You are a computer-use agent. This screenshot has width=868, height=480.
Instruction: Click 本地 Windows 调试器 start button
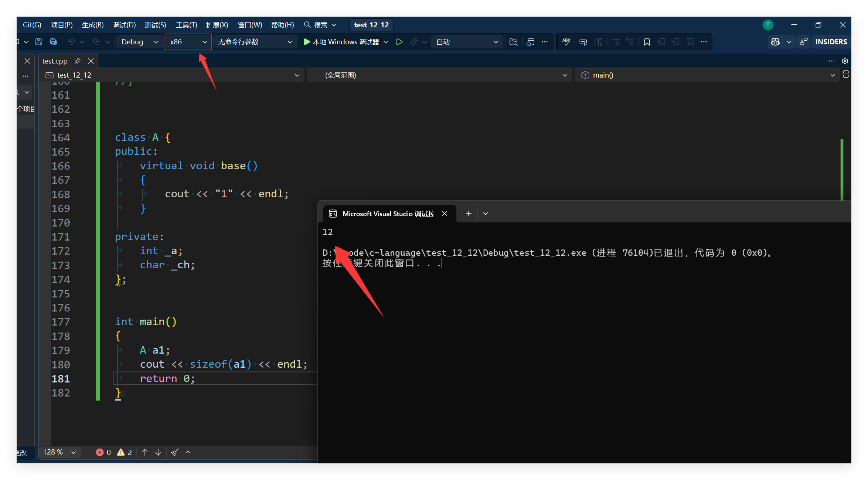(x=341, y=42)
